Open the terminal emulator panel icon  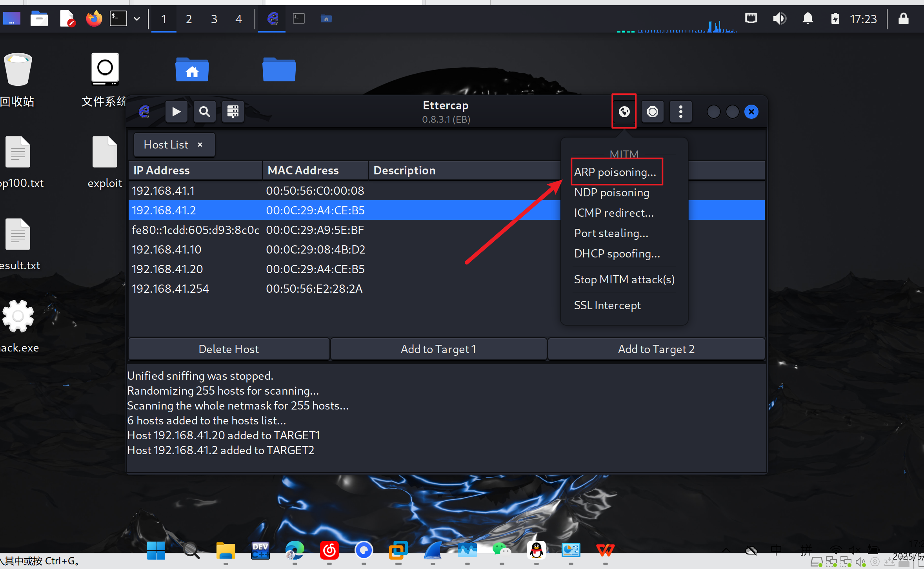pyautogui.click(x=118, y=18)
